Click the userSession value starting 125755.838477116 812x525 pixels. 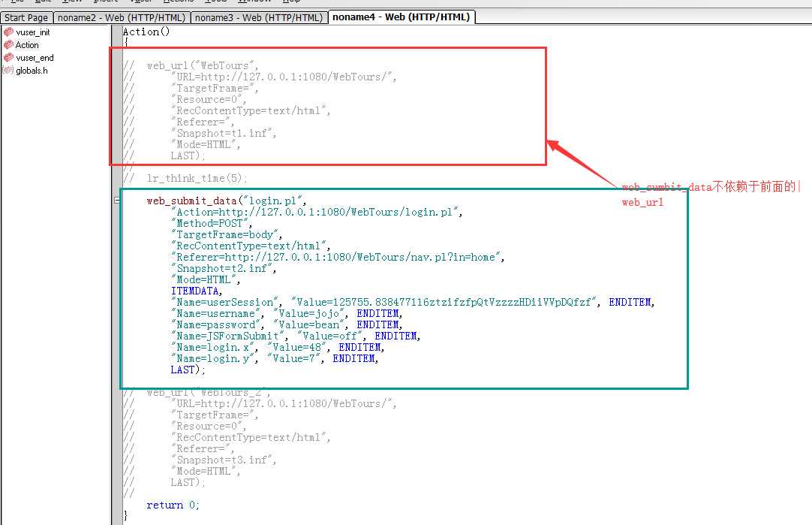click(445, 302)
